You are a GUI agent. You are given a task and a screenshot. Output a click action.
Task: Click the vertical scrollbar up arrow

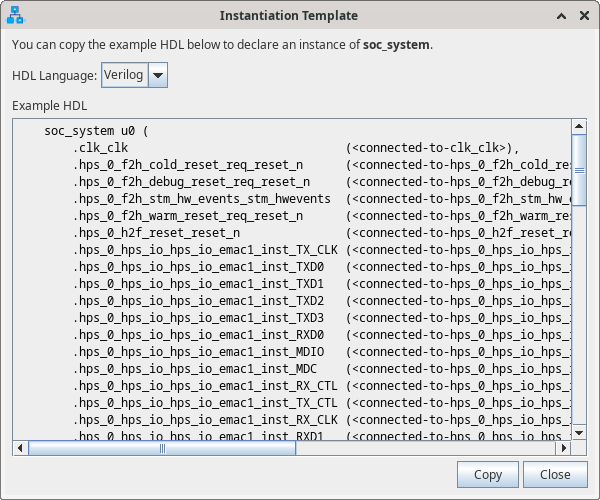click(x=579, y=126)
